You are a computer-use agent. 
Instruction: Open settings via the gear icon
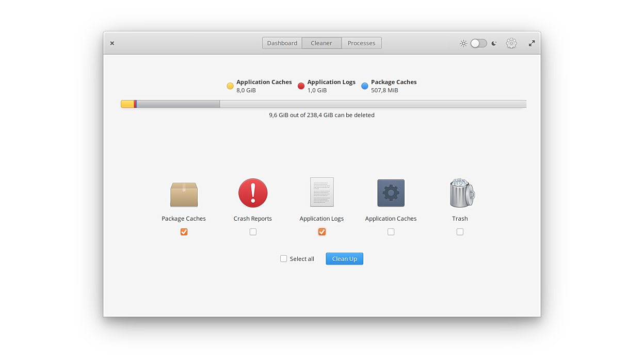click(511, 43)
